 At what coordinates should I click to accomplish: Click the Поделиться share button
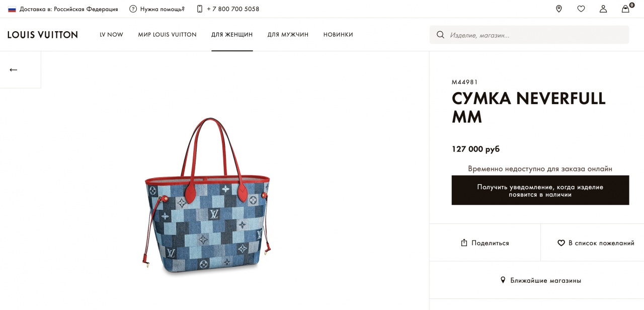click(x=485, y=243)
